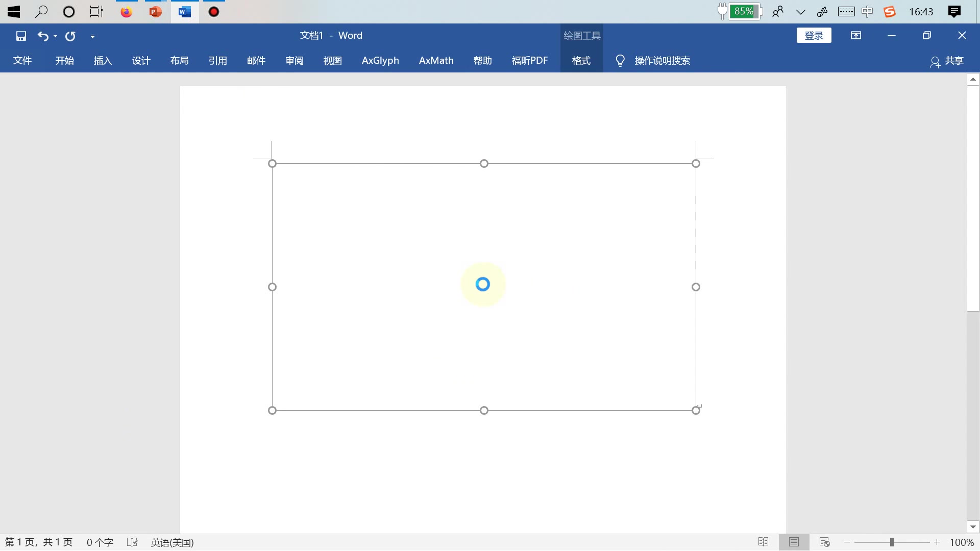Image resolution: width=980 pixels, height=551 pixels.
Task: Open the People icon in tray
Action: coord(778,12)
